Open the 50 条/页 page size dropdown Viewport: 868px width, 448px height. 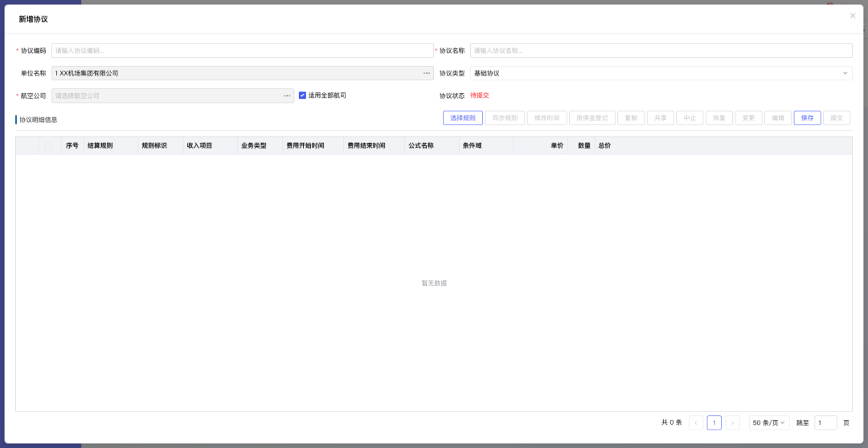[768, 422]
